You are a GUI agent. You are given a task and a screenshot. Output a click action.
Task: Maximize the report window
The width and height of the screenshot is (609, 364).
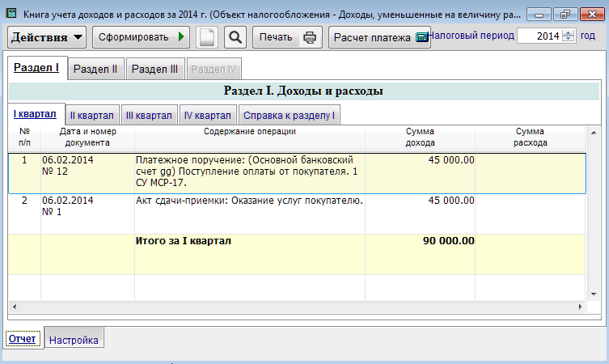click(565, 15)
